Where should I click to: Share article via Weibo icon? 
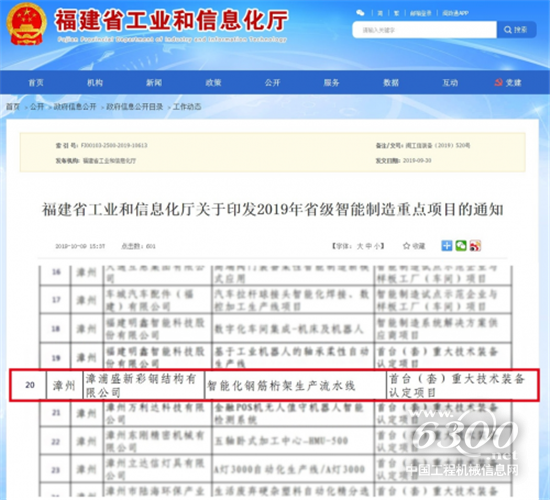click(475, 246)
